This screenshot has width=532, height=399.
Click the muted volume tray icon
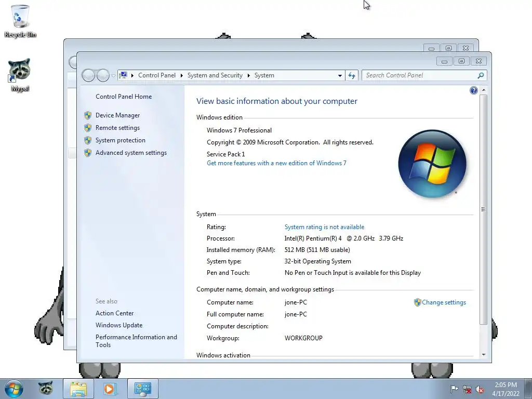coord(480,389)
